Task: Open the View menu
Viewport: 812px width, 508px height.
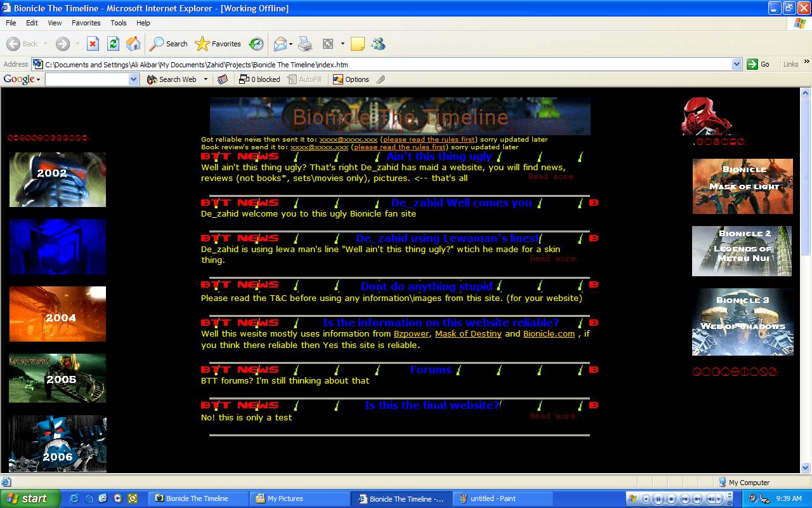Action: point(55,23)
